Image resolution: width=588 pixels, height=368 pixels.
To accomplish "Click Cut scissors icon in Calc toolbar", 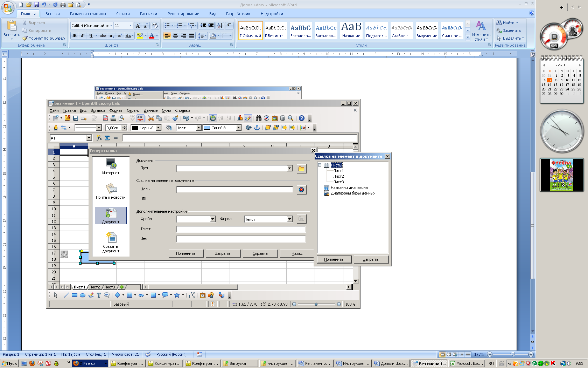I will tap(151, 118).
